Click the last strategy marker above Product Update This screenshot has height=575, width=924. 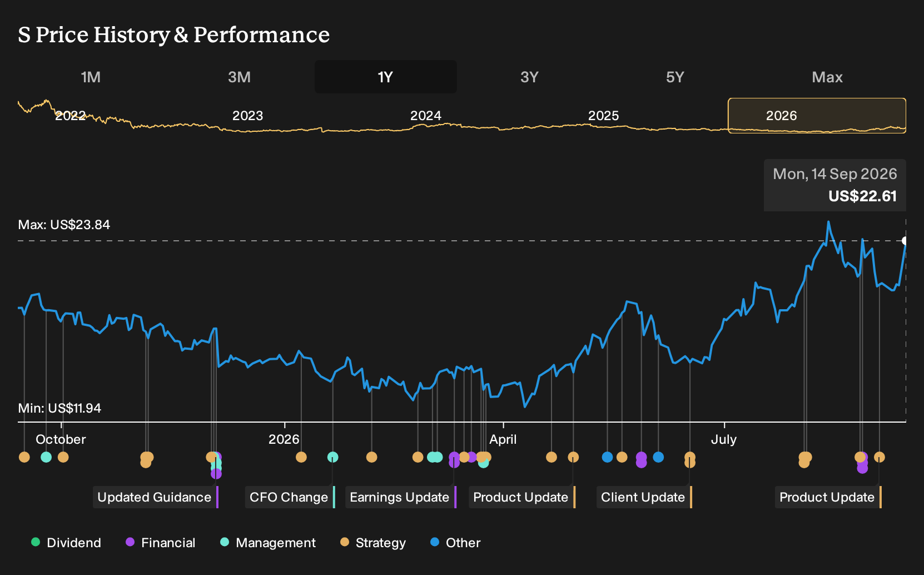tap(879, 457)
